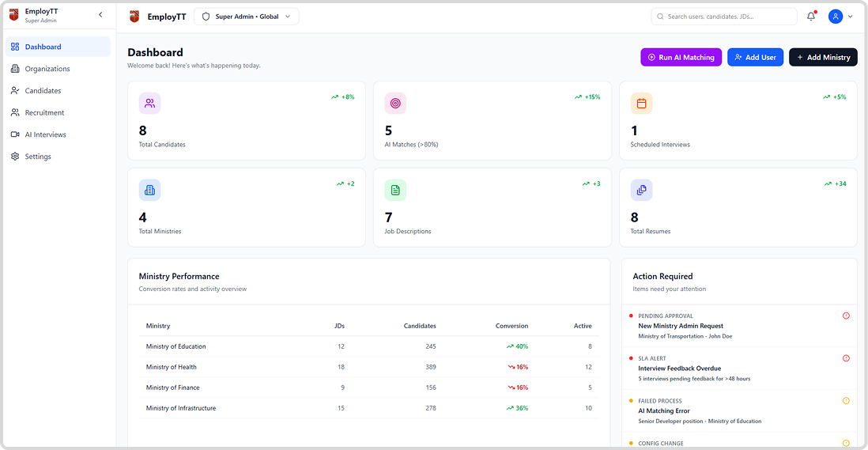The width and height of the screenshot is (868, 450).
Task: Click the AI Matches target icon
Action: [x=395, y=103]
